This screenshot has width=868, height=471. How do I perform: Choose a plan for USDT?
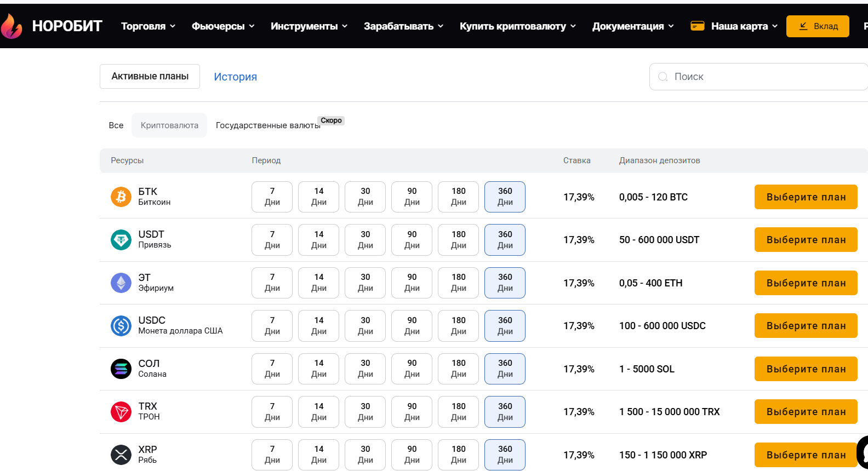806,240
